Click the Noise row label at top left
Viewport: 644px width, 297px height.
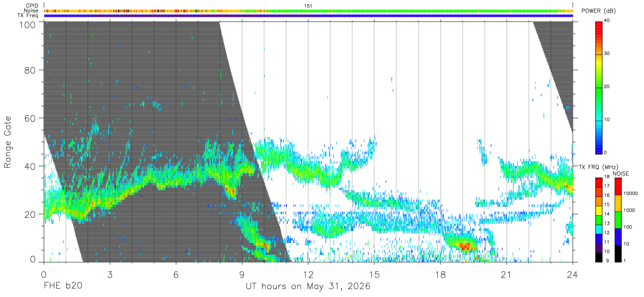coord(31,10)
